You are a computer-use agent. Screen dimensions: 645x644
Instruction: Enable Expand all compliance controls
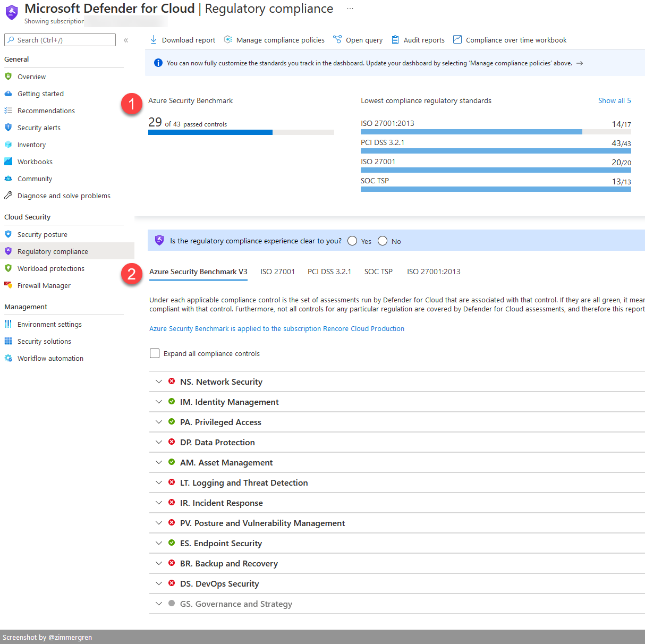point(155,353)
